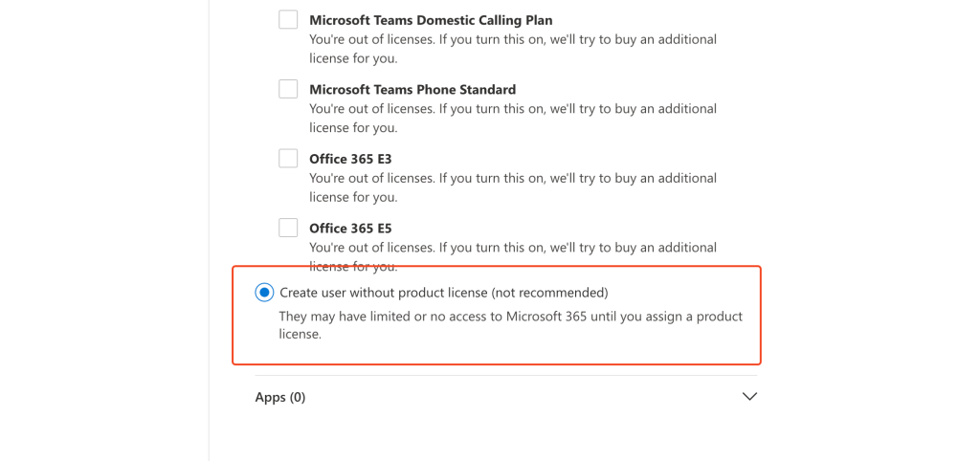Click the 'Create user without product license' label
The height and width of the screenshot is (461, 980).
tap(443, 293)
